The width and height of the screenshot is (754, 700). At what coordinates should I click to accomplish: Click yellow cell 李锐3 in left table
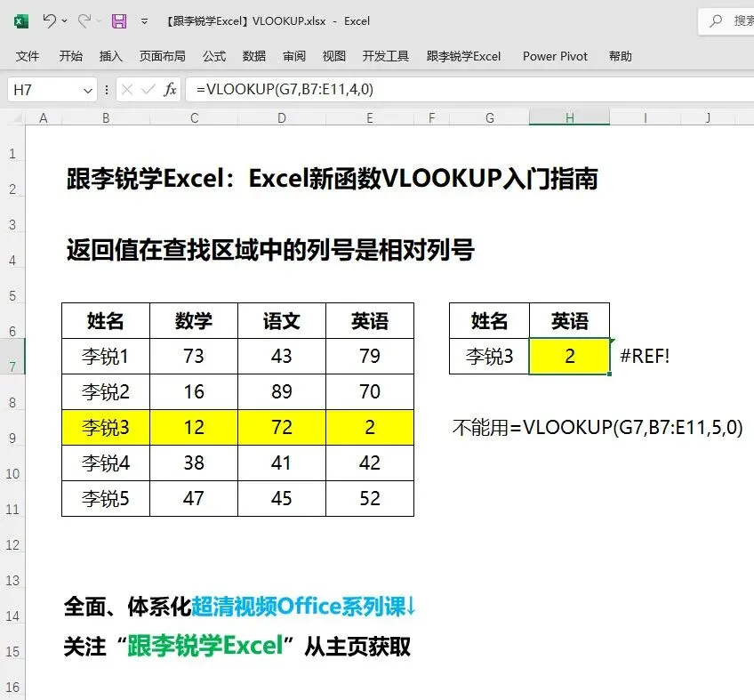click(106, 428)
